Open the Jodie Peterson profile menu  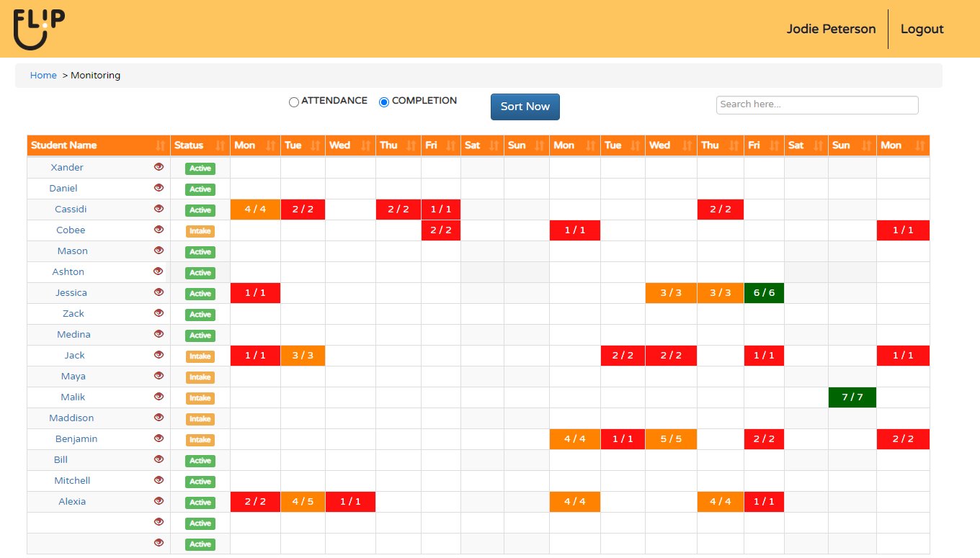(x=831, y=29)
